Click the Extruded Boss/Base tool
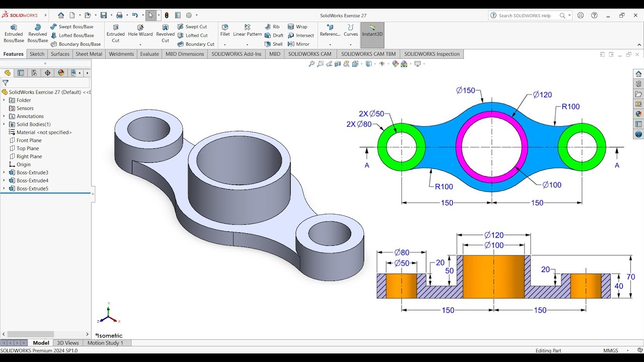The image size is (644, 362). click(x=14, y=34)
